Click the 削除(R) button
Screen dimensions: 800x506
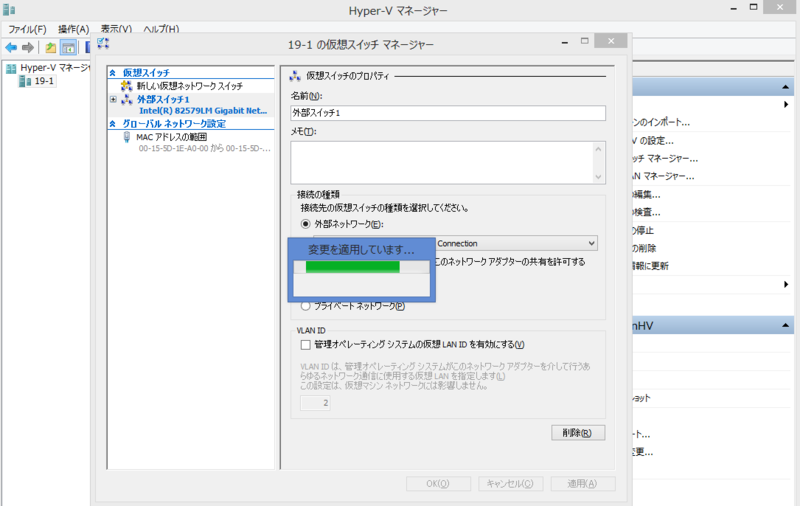pos(578,433)
